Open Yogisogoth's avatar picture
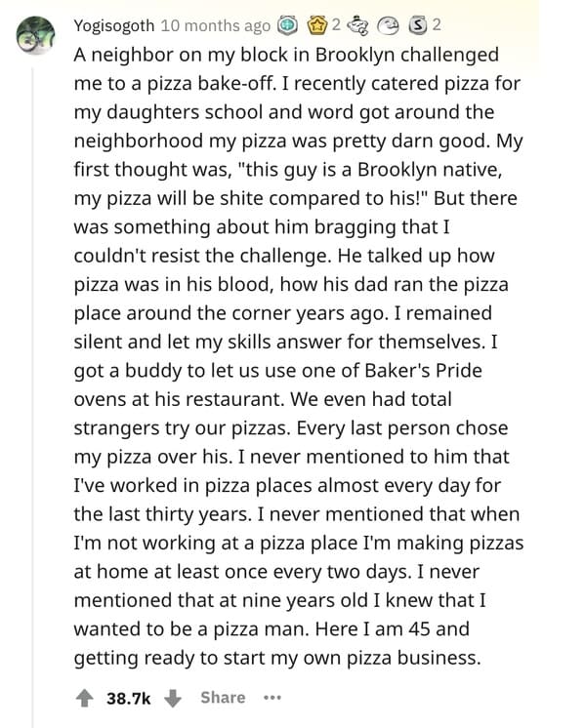 click(x=35, y=35)
